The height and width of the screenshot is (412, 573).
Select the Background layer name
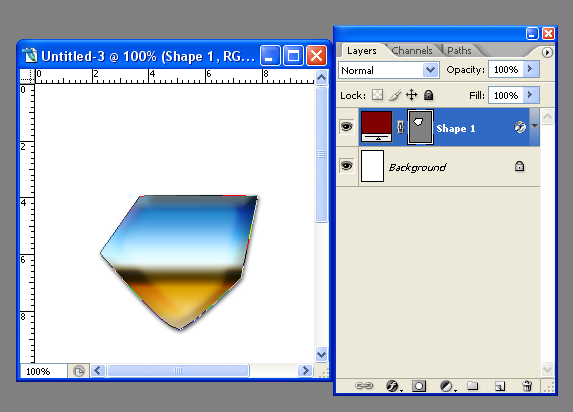(417, 167)
